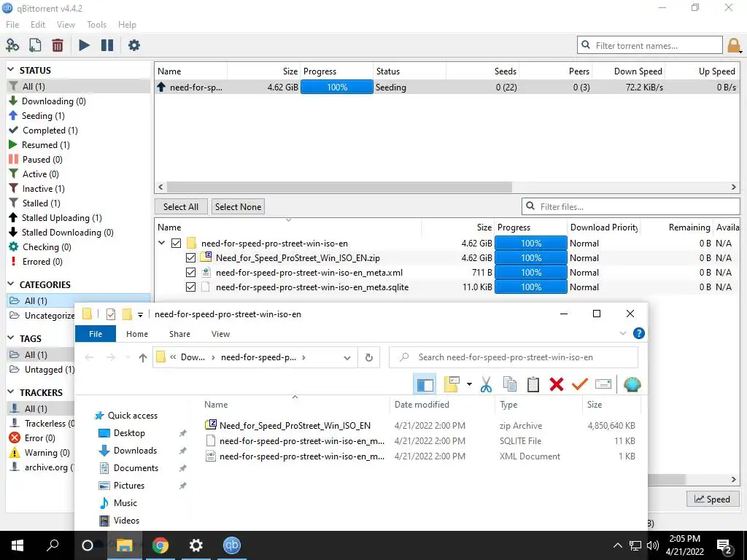Open the Explorer address bar history dropdown

tap(347, 357)
